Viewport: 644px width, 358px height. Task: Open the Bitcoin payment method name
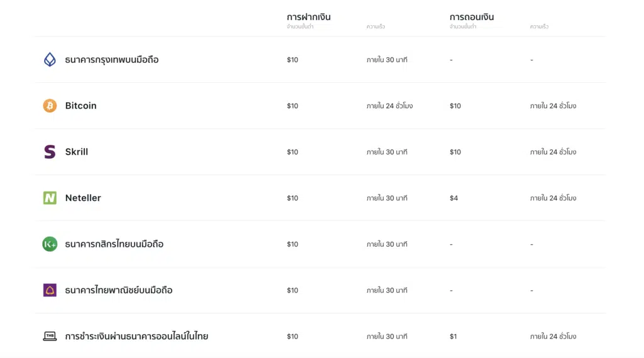81,106
